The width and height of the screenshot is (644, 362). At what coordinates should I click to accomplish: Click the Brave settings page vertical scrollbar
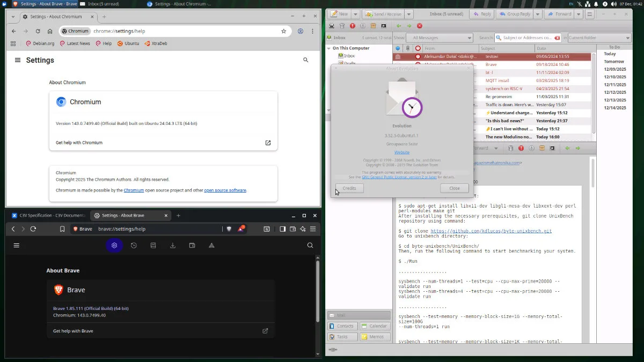(317, 284)
